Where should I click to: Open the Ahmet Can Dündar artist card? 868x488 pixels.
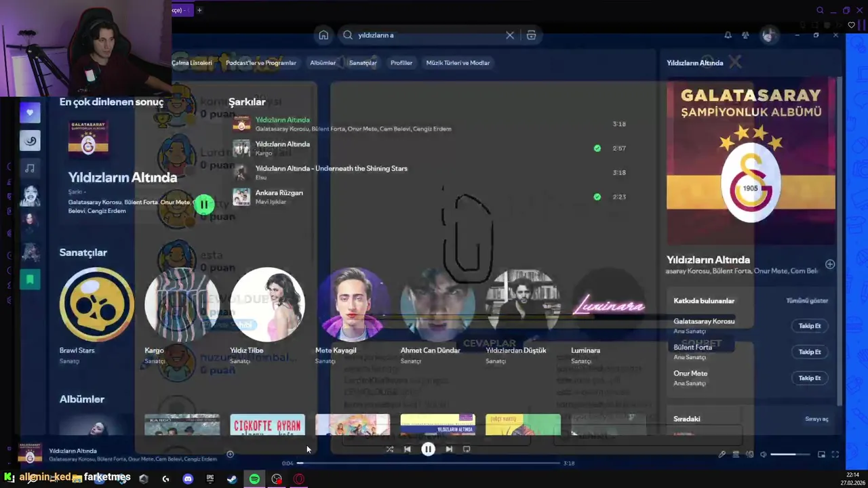coord(438,315)
